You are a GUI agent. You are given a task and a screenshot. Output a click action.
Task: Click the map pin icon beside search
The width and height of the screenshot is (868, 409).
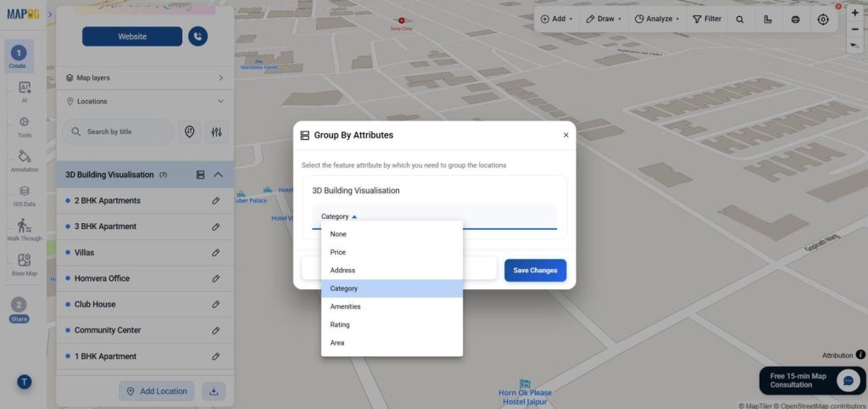point(189,132)
